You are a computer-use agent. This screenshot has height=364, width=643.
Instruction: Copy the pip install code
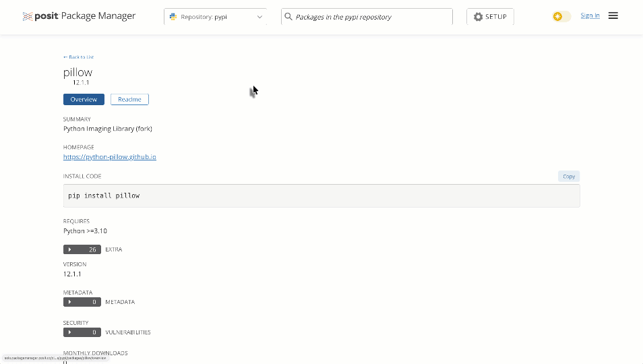[568, 177]
